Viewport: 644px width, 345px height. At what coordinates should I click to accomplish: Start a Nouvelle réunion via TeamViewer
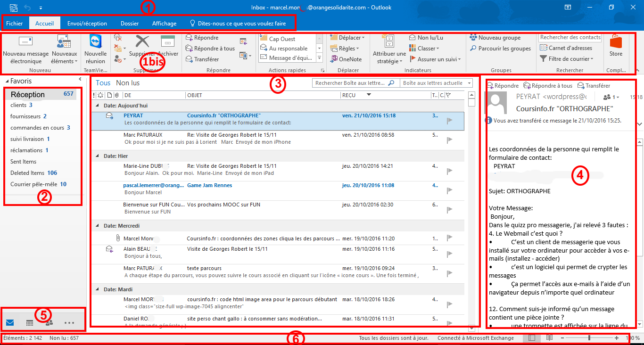tap(96, 49)
